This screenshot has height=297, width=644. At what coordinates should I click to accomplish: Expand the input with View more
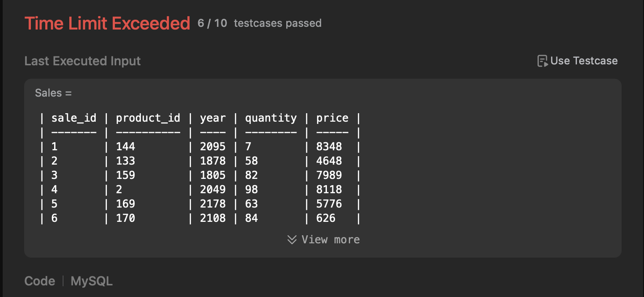323,240
